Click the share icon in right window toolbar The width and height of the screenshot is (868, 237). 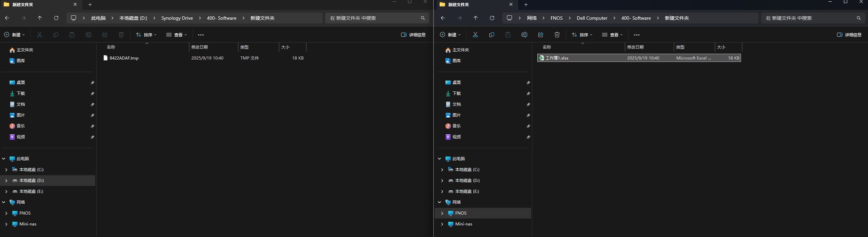point(540,35)
